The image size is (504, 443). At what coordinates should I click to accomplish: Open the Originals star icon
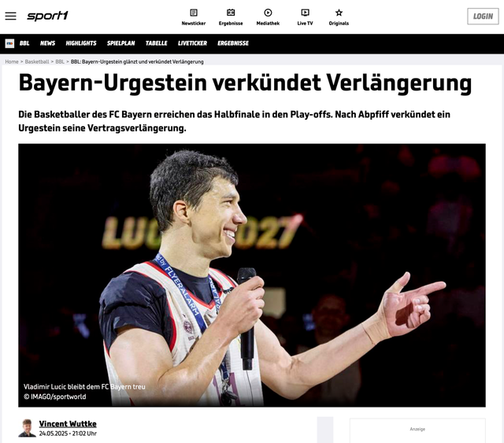click(339, 13)
